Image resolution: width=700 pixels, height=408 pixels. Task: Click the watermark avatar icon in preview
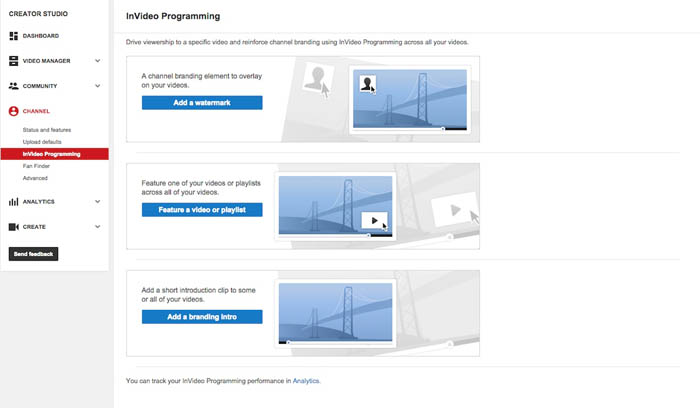(367, 83)
